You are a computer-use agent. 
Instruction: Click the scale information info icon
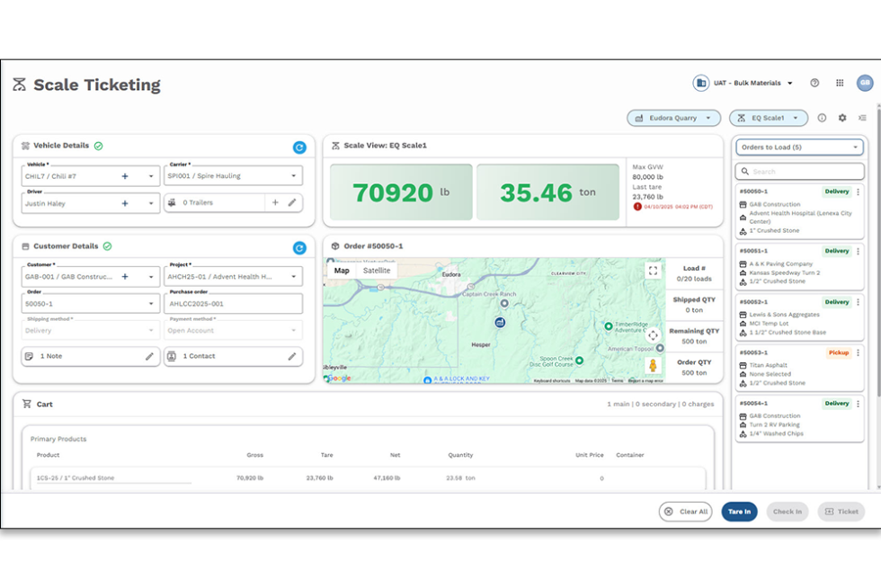(823, 118)
